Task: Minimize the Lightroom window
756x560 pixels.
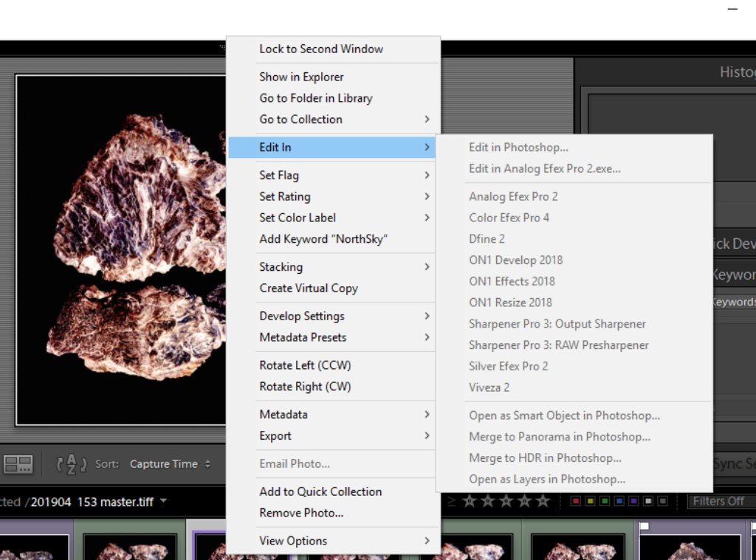Action: pyautogui.click(x=732, y=9)
